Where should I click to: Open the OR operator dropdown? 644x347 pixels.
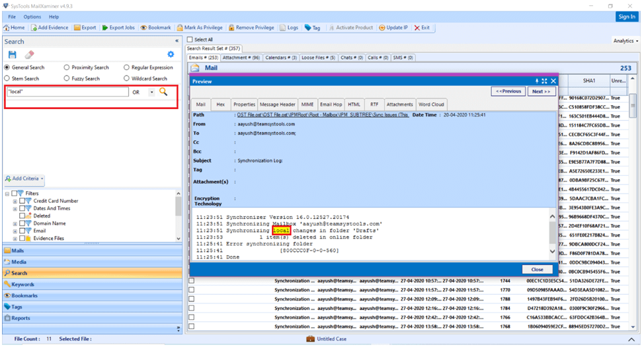pos(151,93)
